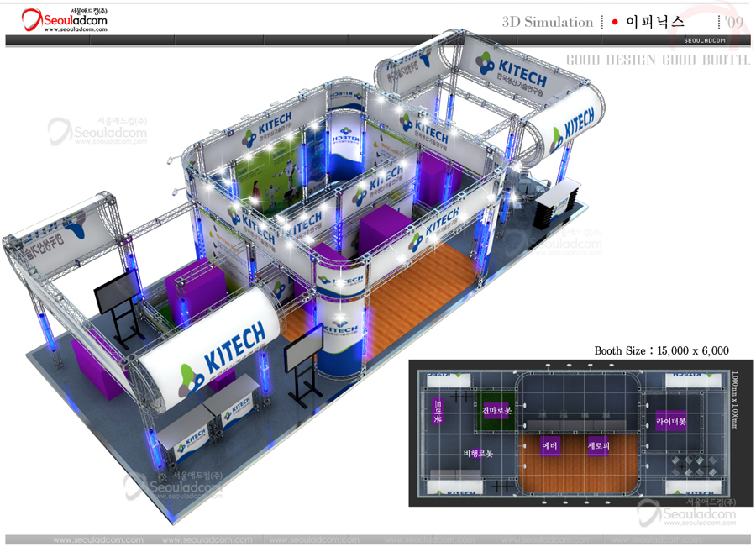Select the 라이더봇 zone on the floor plan

tap(671, 422)
